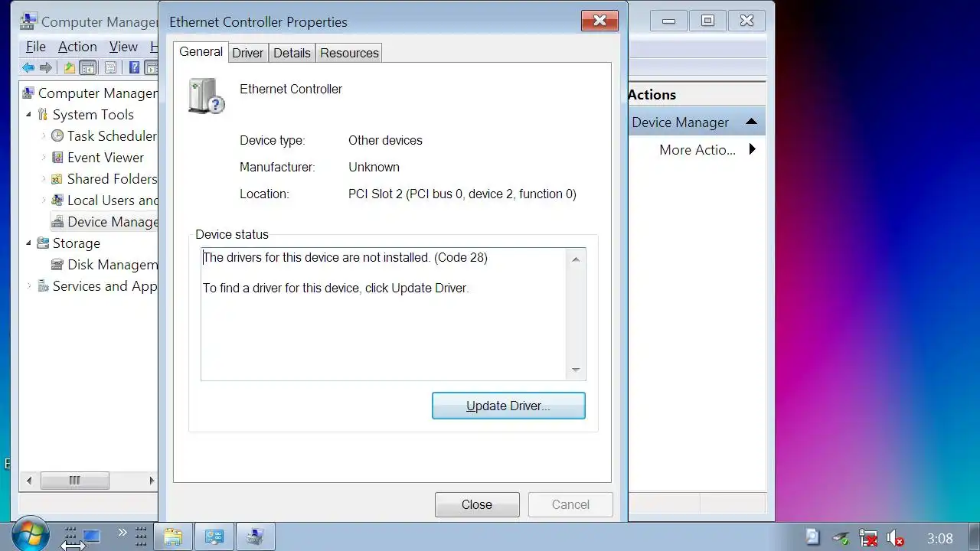Expand the Event Viewer tree node
Screen dimensions: 980x551
(x=44, y=158)
